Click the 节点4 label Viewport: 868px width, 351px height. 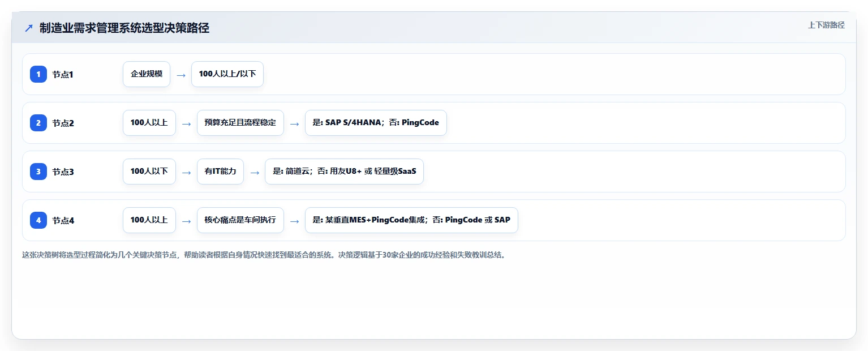click(x=63, y=220)
